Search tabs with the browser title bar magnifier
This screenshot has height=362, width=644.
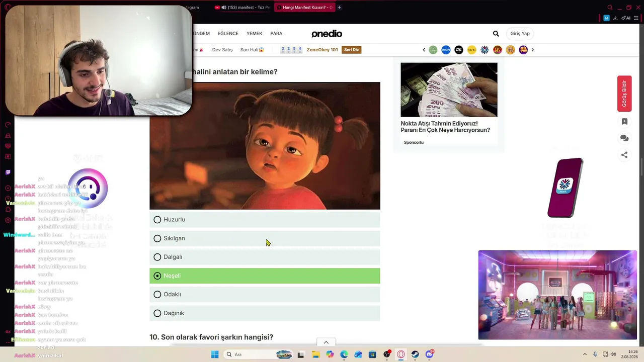(x=610, y=8)
